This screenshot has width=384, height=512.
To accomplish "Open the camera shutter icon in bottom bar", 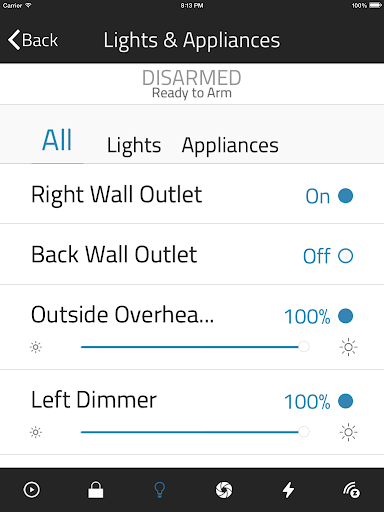I will click(x=224, y=490).
